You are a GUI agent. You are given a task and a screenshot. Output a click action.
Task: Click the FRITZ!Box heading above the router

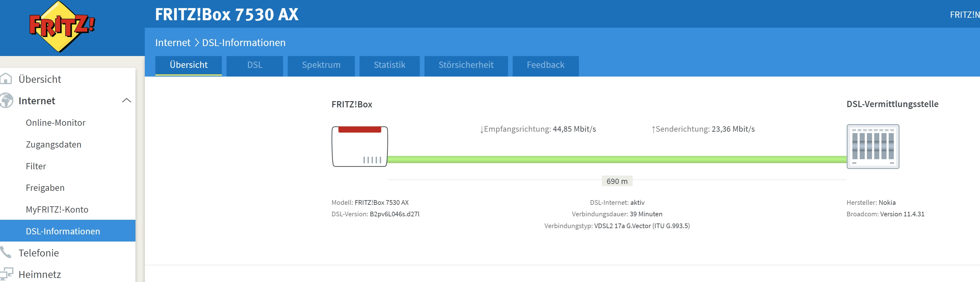[352, 104]
